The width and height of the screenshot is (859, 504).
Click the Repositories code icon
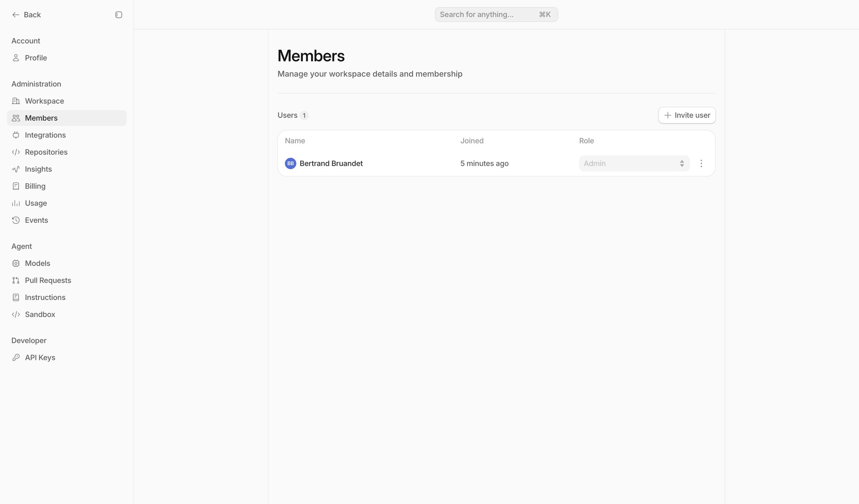click(16, 152)
